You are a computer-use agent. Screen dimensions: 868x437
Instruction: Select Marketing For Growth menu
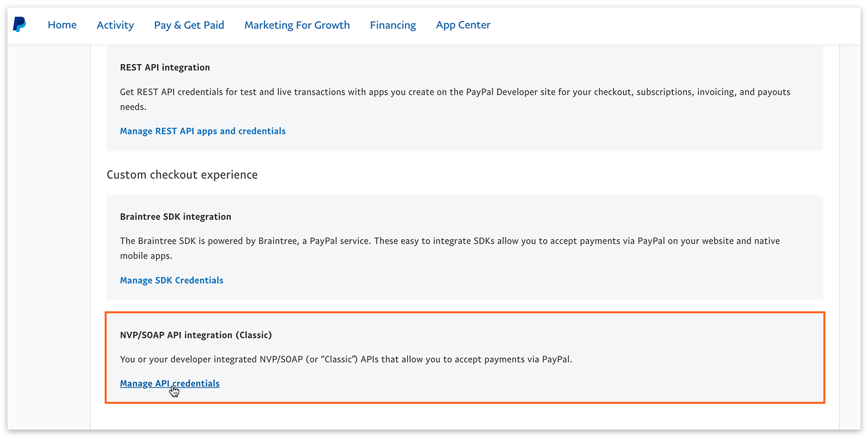click(x=297, y=25)
